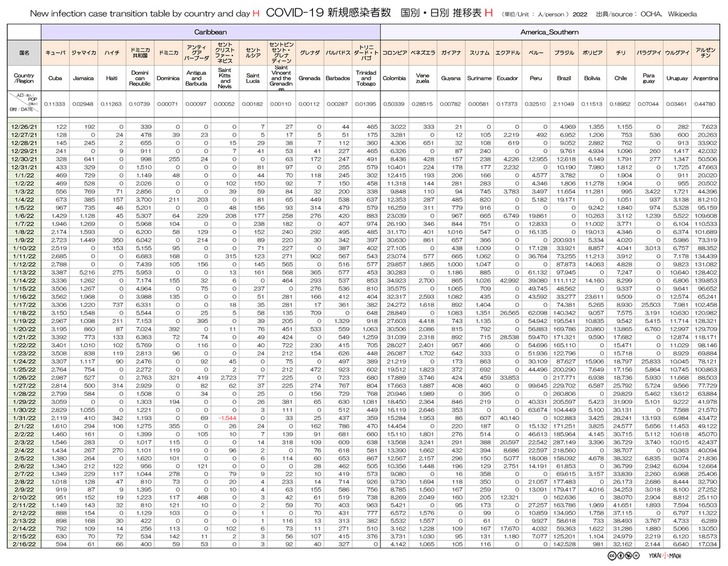This screenshot has height=566, width=728.
Task: Click the Saint Lucia column header
Action: 253,79
